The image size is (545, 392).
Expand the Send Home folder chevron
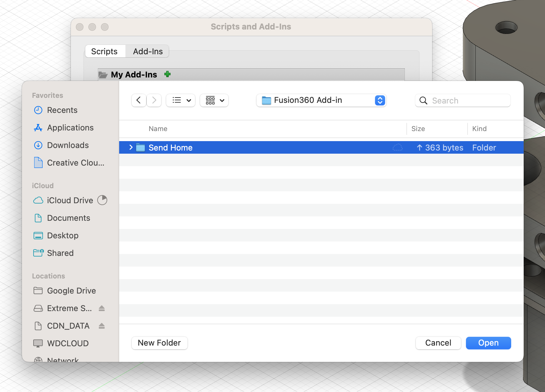(131, 147)
